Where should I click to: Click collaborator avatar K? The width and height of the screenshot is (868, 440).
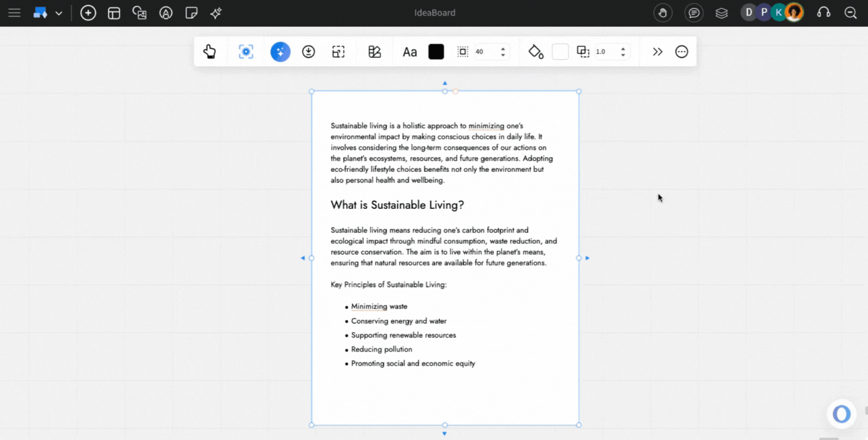778,12
